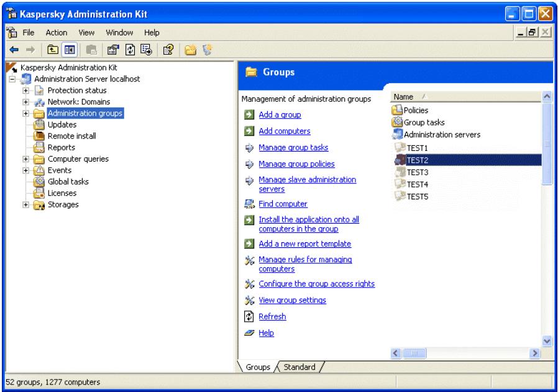558x392 pixels.
Task: Click the Find computer magnifier icon
Action: click(249, 204)
